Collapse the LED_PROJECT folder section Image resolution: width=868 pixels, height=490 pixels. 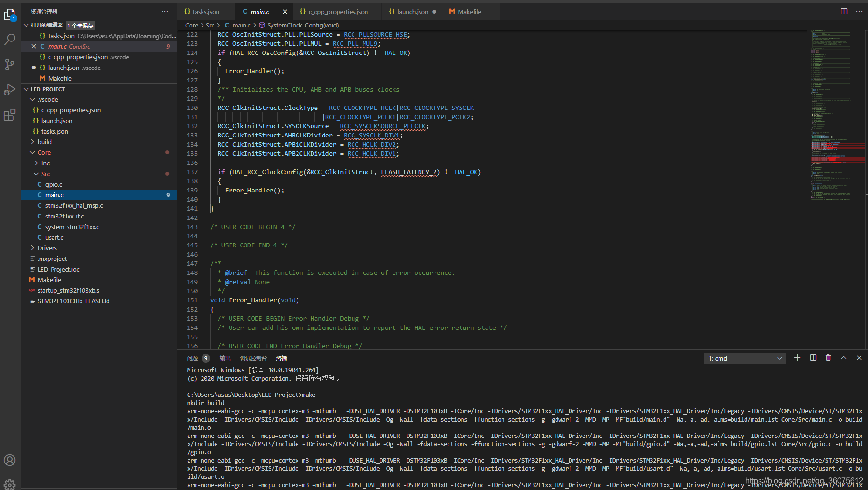click(x=26, y=89)
